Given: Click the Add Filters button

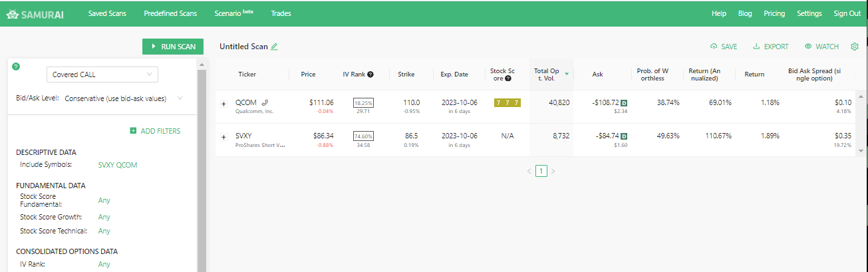Looking at the screenshot, I should pyautogui.click(x=155, y=131).
